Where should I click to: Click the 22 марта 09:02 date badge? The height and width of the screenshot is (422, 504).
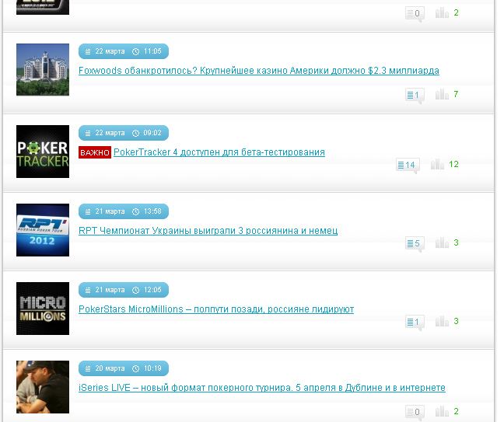124,133
